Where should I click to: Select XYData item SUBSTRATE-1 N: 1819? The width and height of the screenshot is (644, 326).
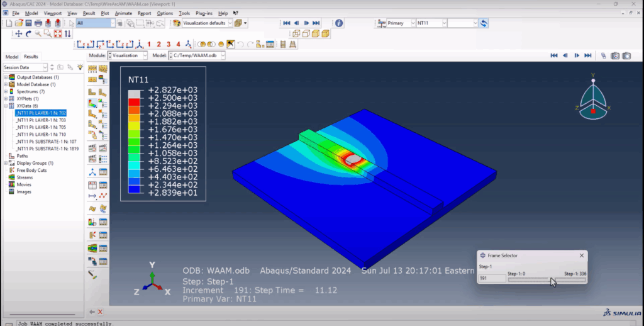[47, 149]
